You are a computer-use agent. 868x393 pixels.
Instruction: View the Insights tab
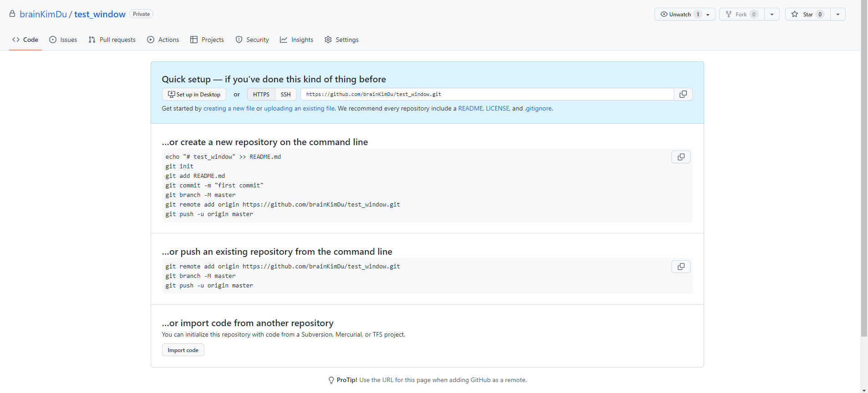click(297, 40)
